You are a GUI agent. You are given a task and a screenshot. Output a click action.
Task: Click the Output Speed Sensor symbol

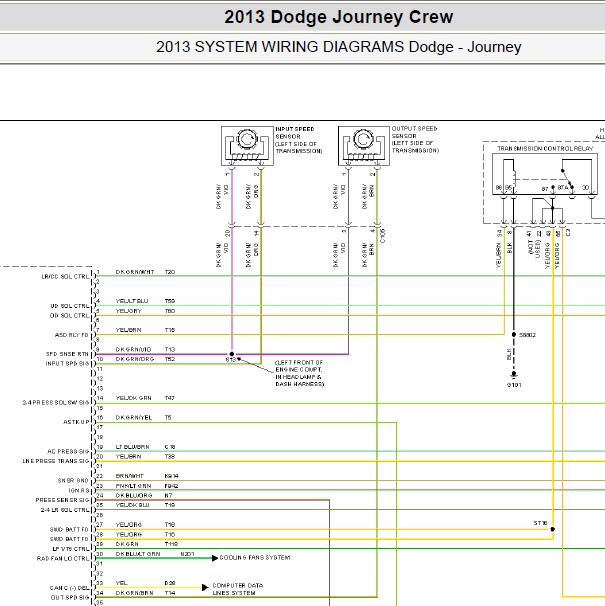pyautogui.click(x=364, y=146)
